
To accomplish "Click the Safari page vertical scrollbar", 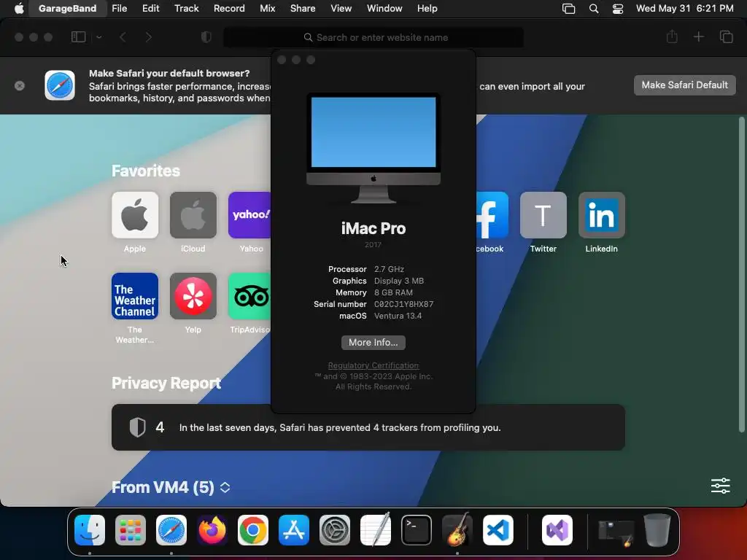I will coord(741,275).
